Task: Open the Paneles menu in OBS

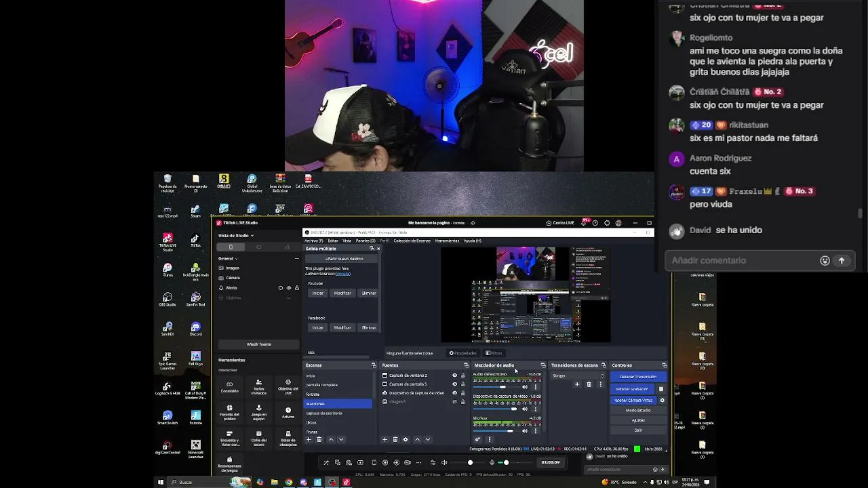Action: (x=366, y=241)
